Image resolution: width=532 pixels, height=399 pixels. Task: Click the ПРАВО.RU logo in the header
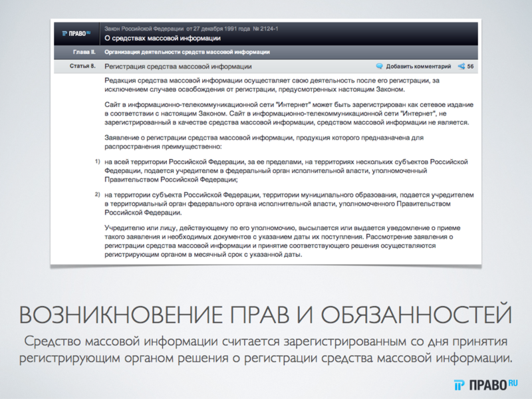pos(76,32)
